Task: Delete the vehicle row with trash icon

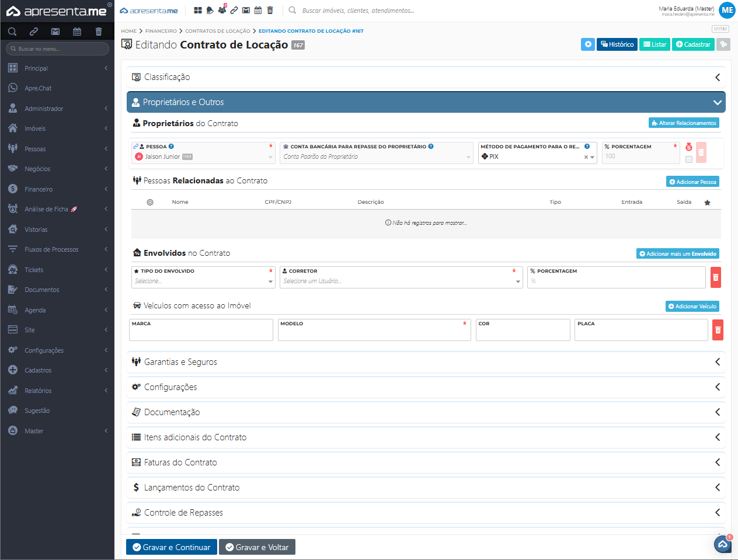Action: tap(718, 330)
